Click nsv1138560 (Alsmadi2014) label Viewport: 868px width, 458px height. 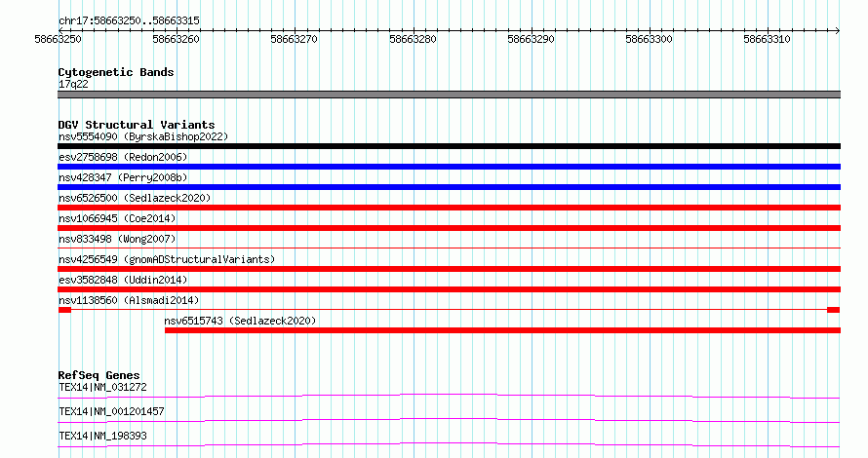tap(129, 300)
